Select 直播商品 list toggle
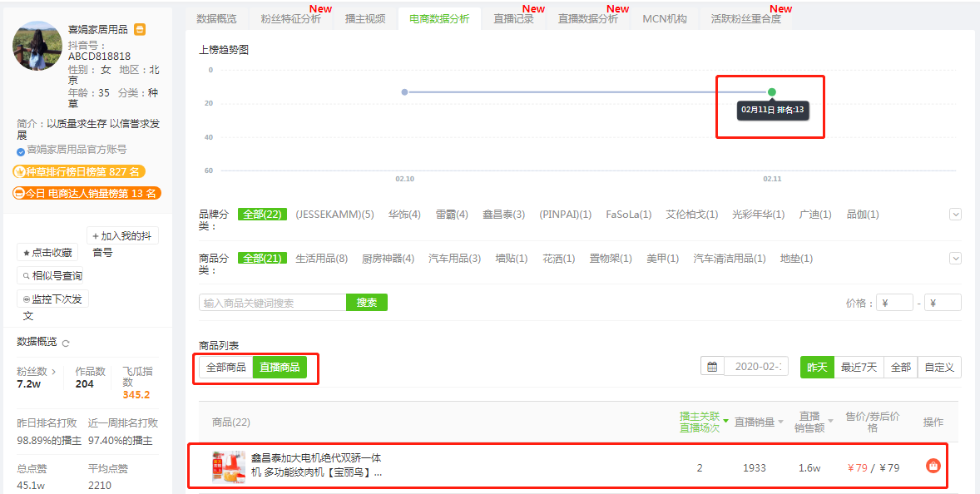The height and width of the screenshot is (494, 980). [280, 368]
